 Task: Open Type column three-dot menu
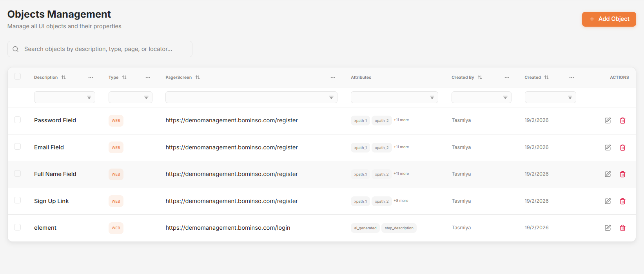(x=148, y=78)
